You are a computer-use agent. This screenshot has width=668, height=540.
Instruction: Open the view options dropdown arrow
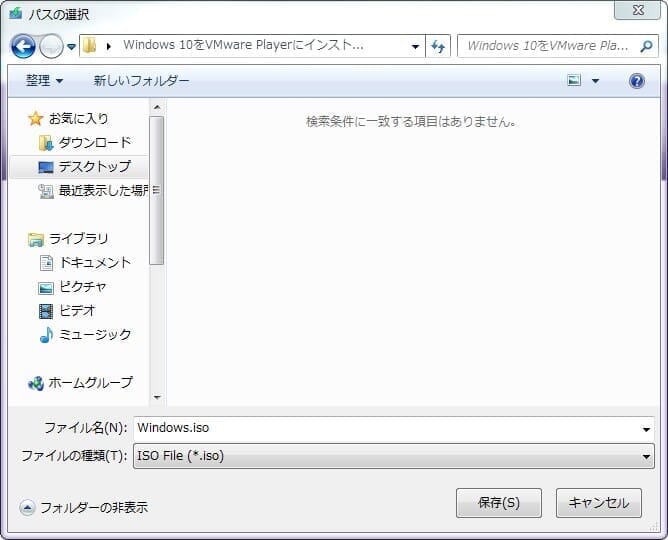tap(596, 81)
